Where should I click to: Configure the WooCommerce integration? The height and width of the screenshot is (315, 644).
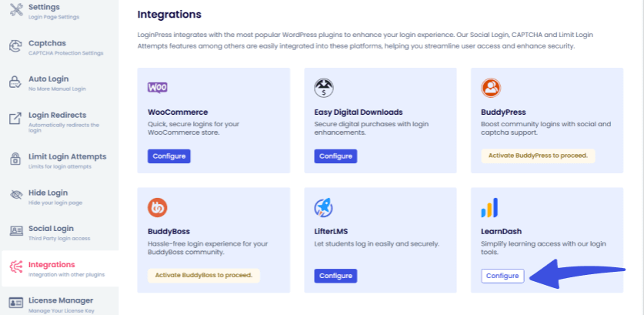[169, 156]
